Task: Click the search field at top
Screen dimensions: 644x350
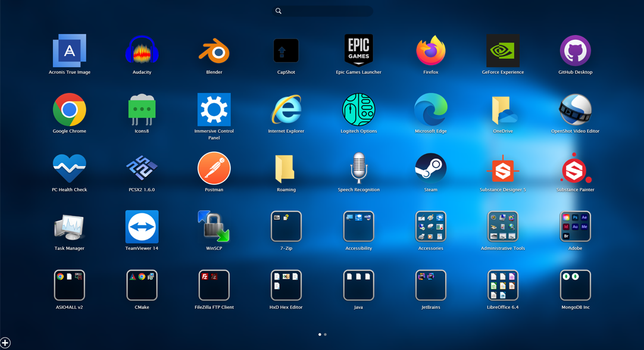Action: coord(323,11)
